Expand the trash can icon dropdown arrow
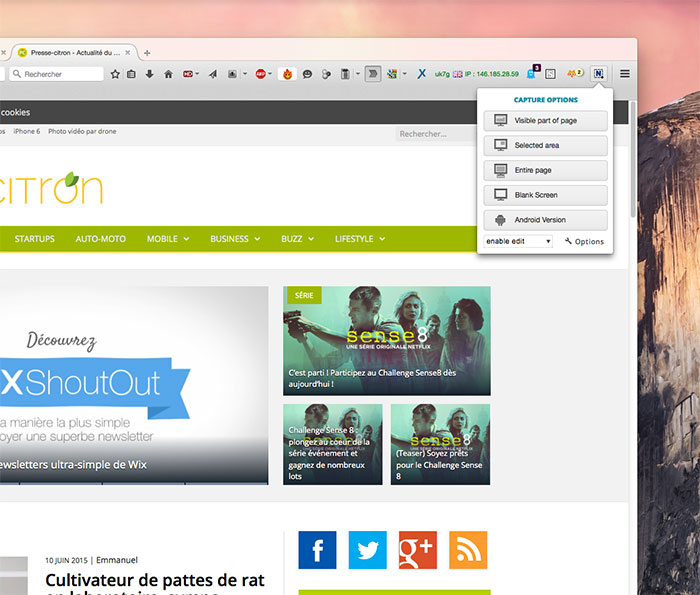This screenshot has width=700, height=595. tap(358, 74)
